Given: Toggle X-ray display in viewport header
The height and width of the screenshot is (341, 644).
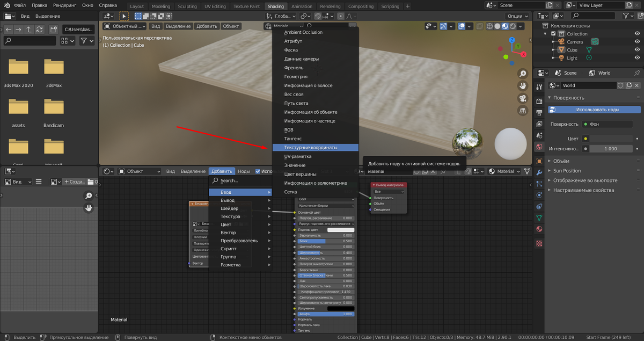Looking at the screenshot, I should click(480, 26).
